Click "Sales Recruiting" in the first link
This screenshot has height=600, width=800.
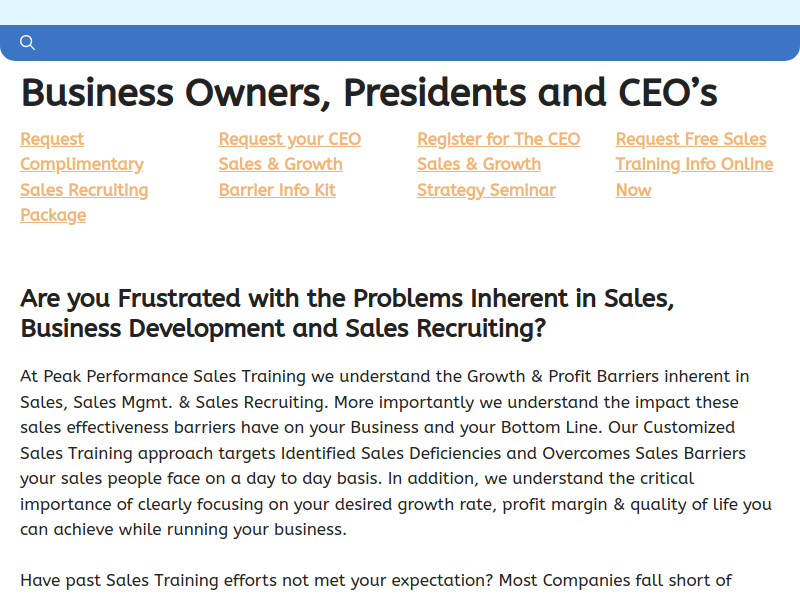pos(84,190)
